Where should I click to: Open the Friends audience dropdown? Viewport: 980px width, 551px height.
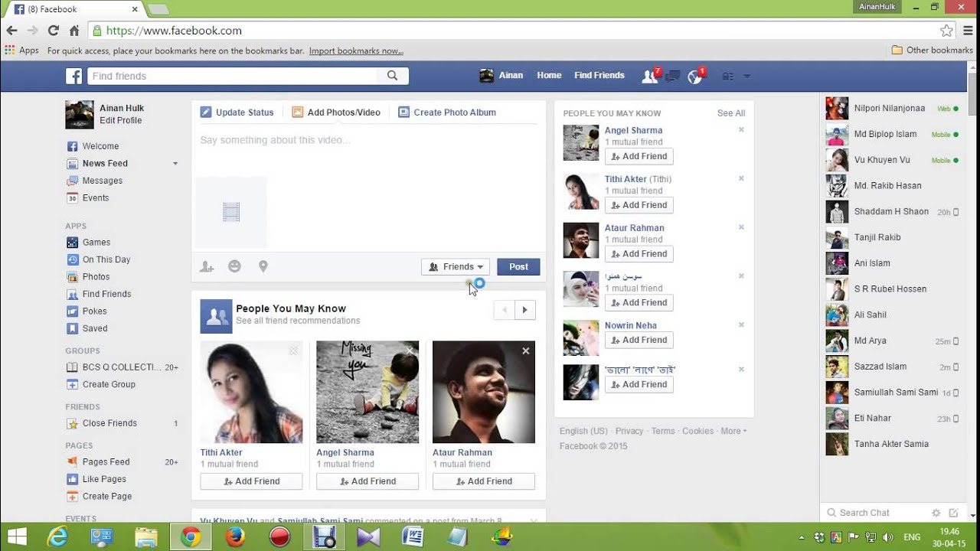point(456,266)
